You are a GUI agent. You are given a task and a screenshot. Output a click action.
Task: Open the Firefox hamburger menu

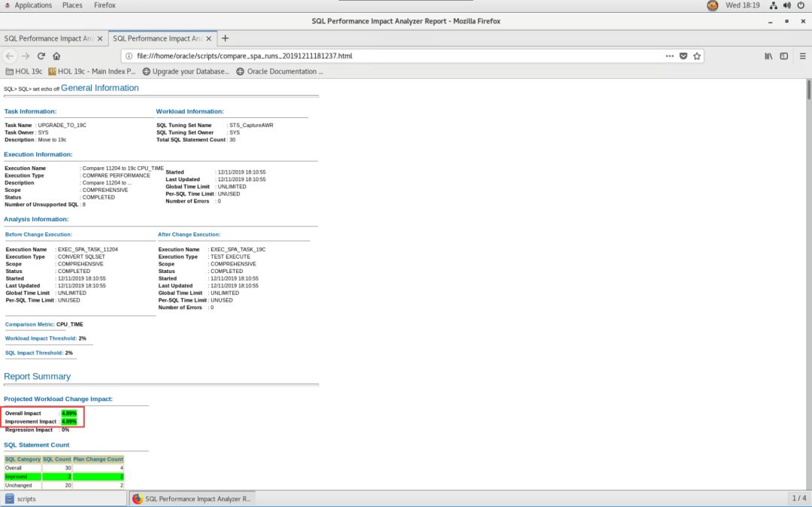coord(803,56)
